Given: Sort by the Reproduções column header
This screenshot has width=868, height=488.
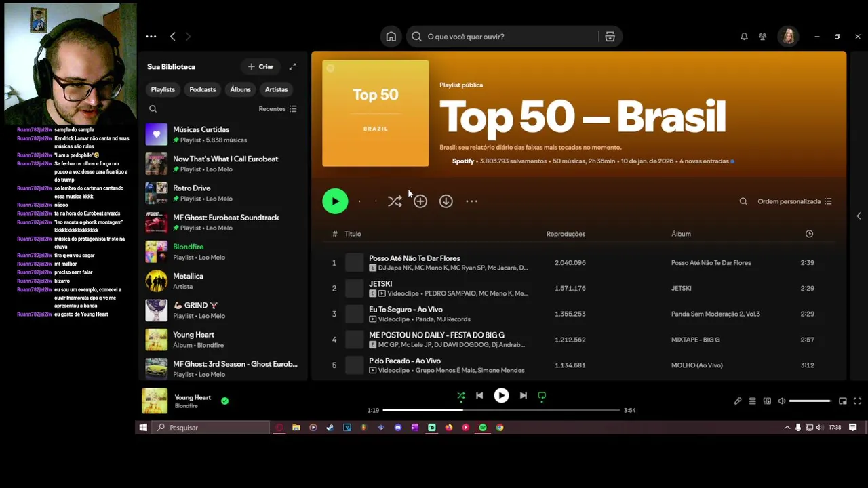Looking at the screenshot, I should coord(566,234).
